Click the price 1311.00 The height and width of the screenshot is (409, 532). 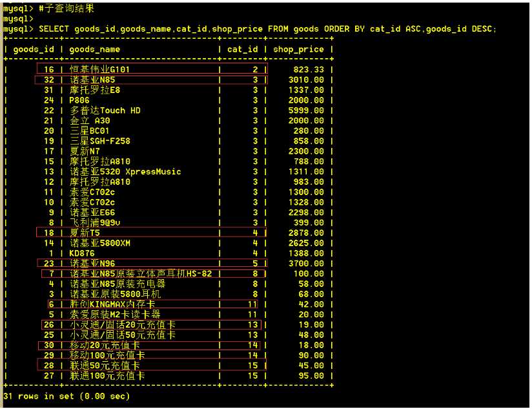pyautogui.click(x=306, y=171)
